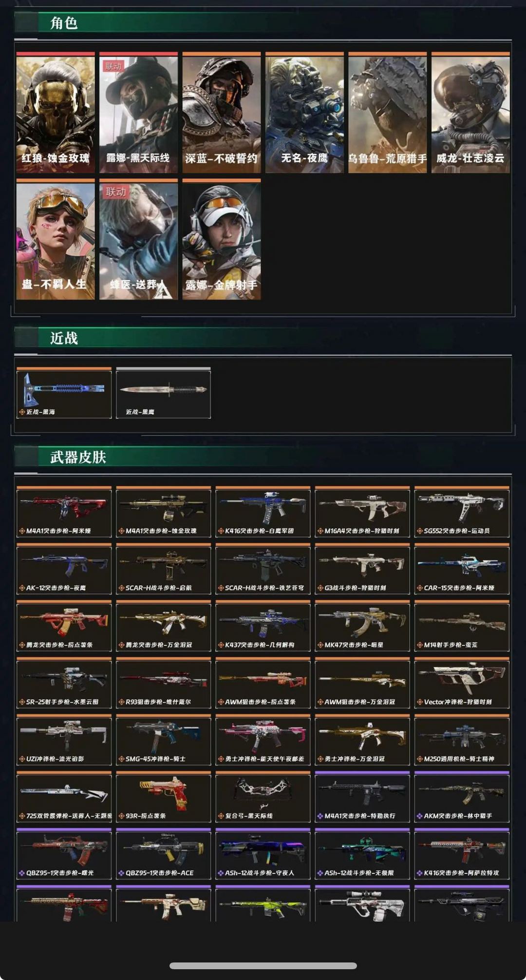Image resolution: width=526 pixels, height=980 pixels.
Task: Choose the AWM狙击步枪-万金泪冠 skin
Action: pos(362,683)
